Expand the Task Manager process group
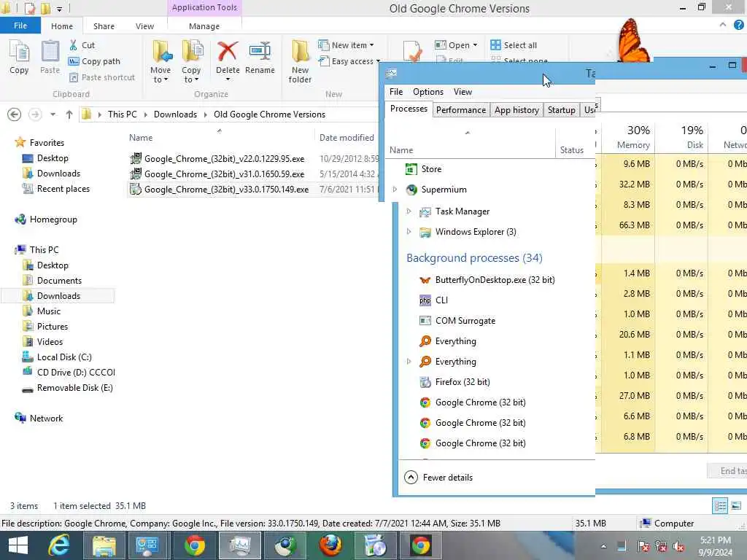 (x=409, y=211)
